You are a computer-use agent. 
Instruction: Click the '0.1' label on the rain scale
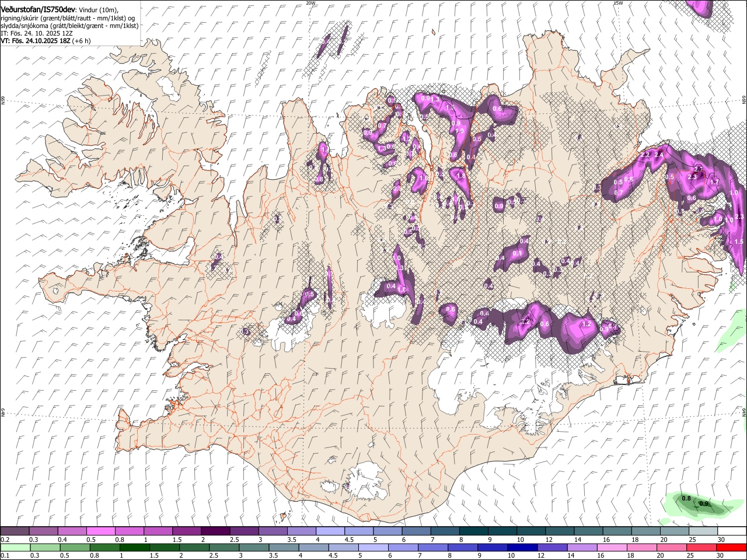click(x=5, y=555)
